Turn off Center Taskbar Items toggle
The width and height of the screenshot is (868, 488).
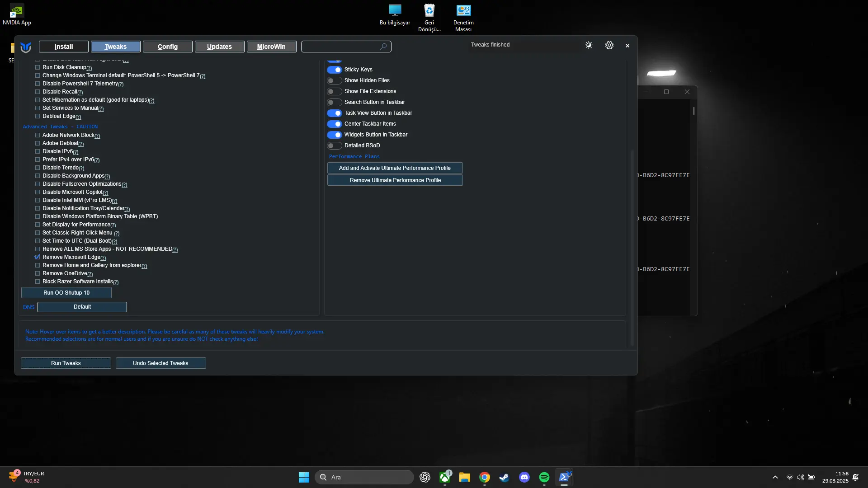tap(335, 124)
